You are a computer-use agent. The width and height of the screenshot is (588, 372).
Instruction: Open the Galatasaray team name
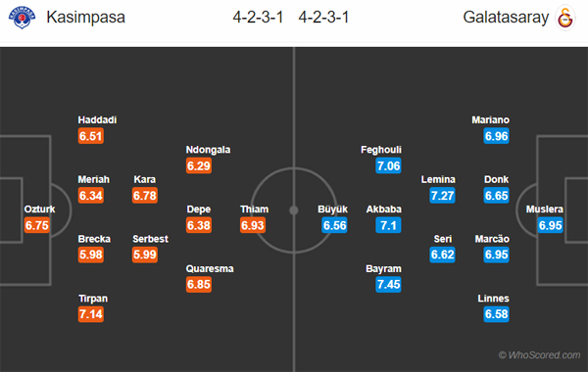point(506,18)
